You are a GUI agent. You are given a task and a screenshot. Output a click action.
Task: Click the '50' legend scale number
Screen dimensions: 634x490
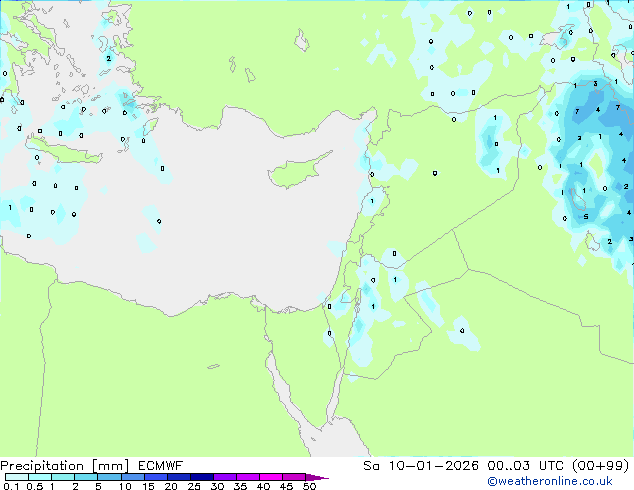tap(309, 486)
